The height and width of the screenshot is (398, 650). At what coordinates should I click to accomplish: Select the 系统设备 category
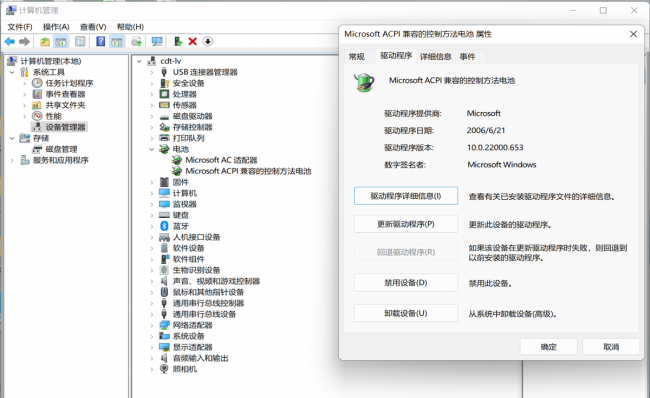pos(189,336)
